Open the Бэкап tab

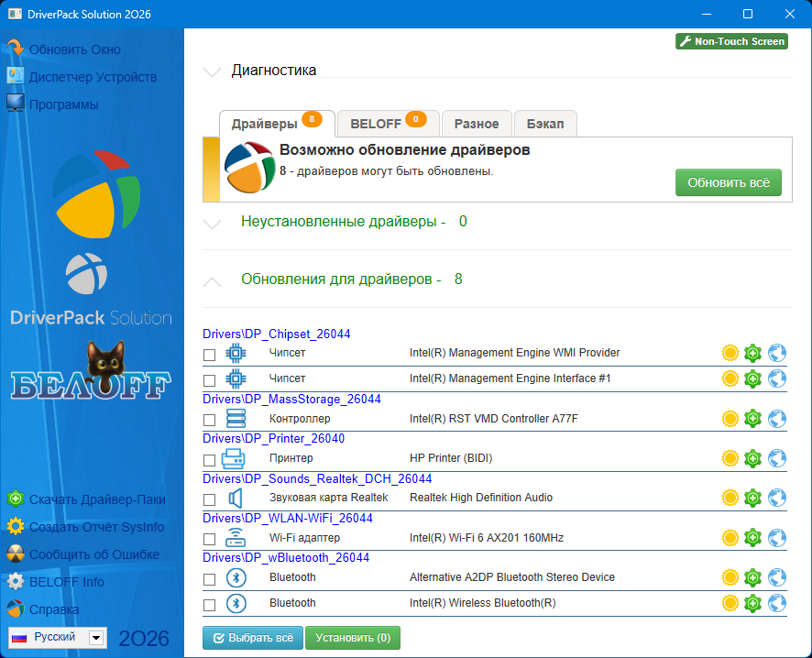[x=544, y=123]
